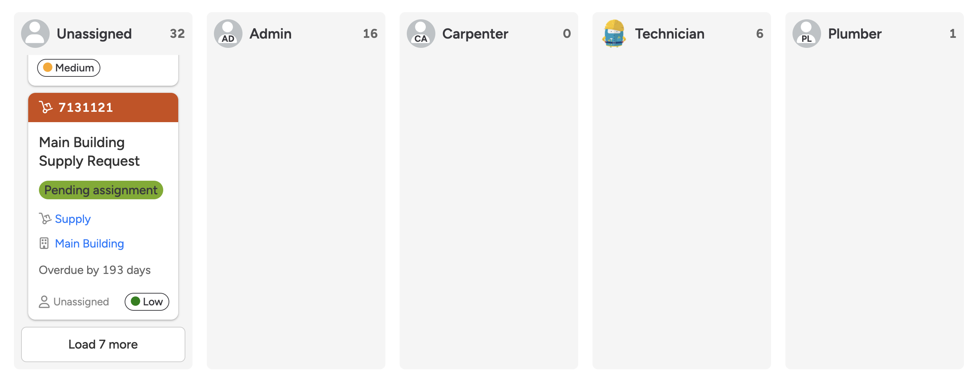980x380 pixels.
Task: Click the Carpenter CA avatar icon
Action: click(421, 34)
